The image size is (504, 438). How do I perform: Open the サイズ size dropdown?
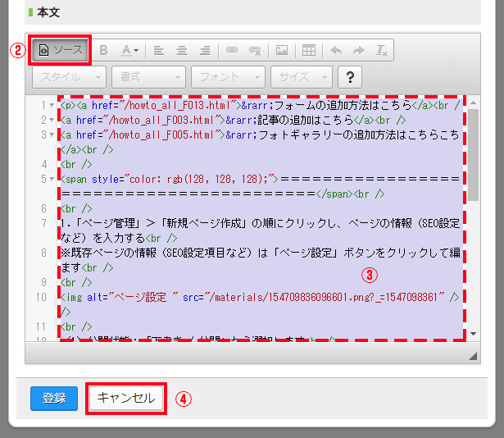[302, 77]
